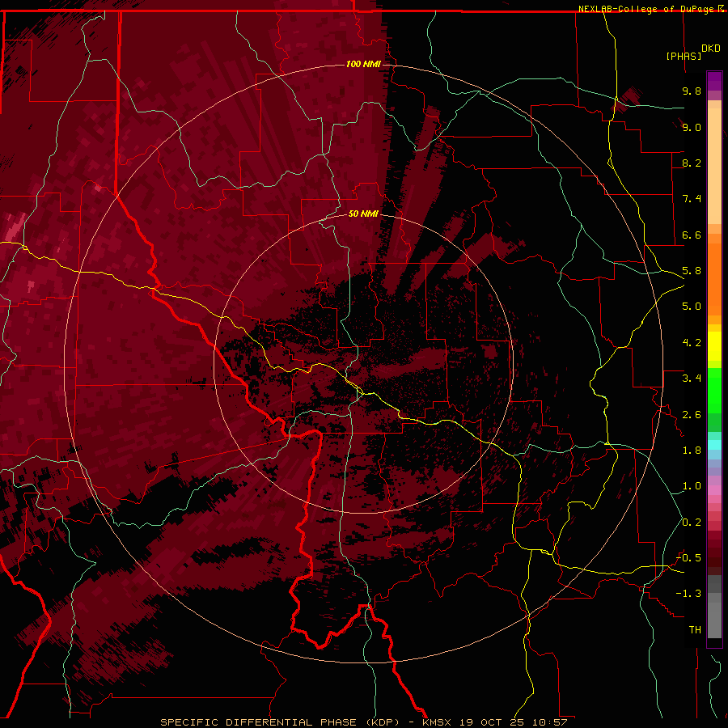Click the 9.8 value on color scale
The image size is (728, 728).
(692, 91)
